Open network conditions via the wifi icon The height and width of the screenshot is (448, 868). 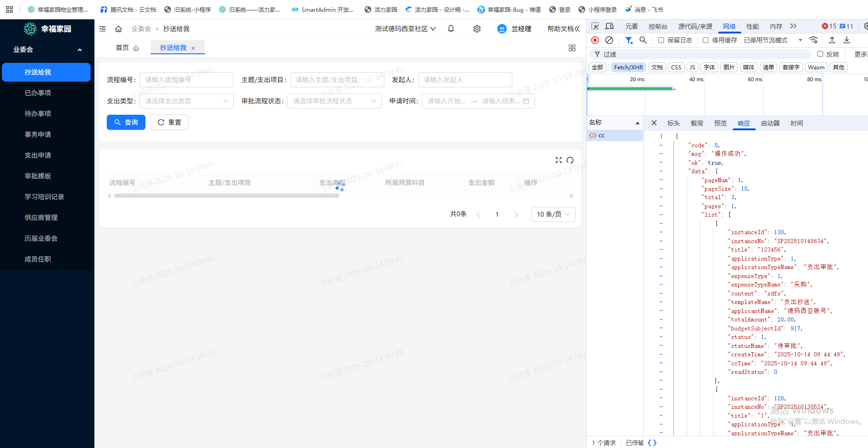(x=814, y=40)
